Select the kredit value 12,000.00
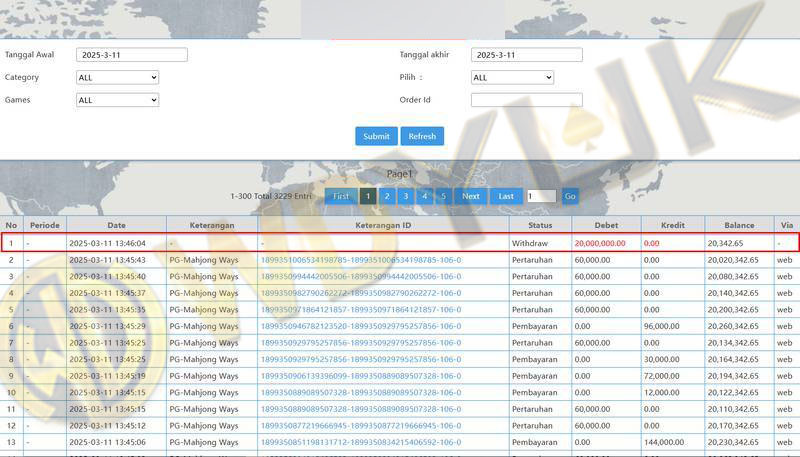The width and height of the screenshot is (800, 457). (x=661, y=393)
